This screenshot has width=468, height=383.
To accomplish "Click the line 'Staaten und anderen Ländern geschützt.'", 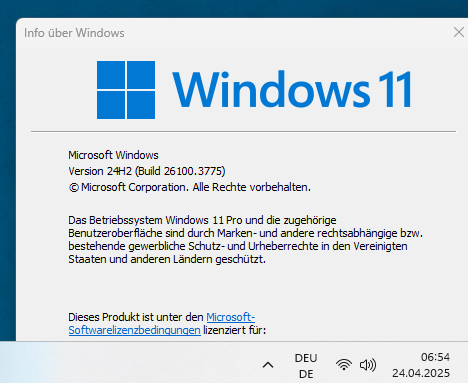I will pos(167,259).
